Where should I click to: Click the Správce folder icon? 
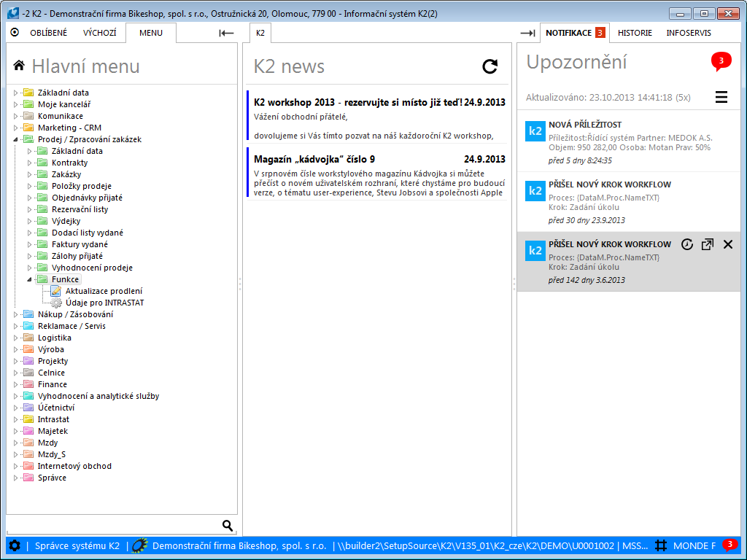[28, 478]
